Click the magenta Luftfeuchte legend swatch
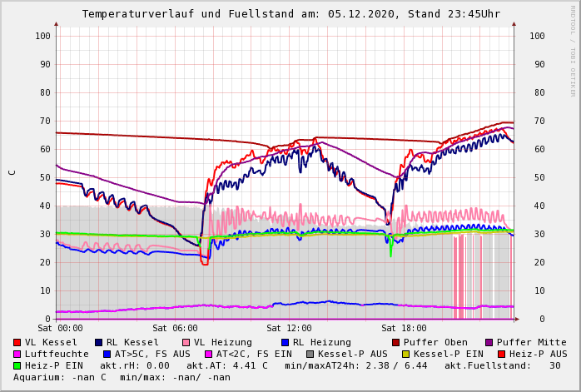The width and height of the screenshot is (581, 392). (x=17, y=354)
